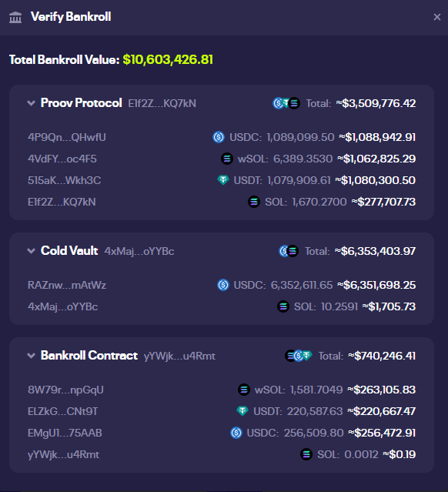Click the USDT icon on the ELZkG...CNt9T row
This screenshot has width=448, height=492.
(242, 411)
